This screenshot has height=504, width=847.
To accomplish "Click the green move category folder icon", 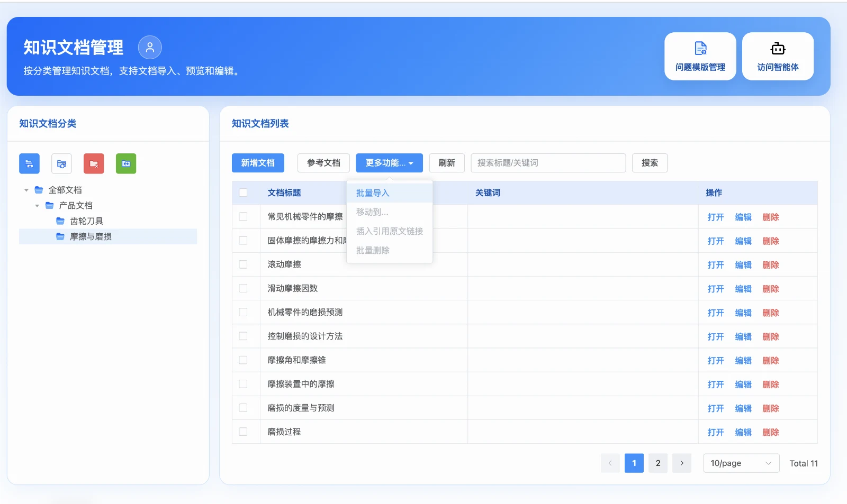I will (x=126, y=163).
